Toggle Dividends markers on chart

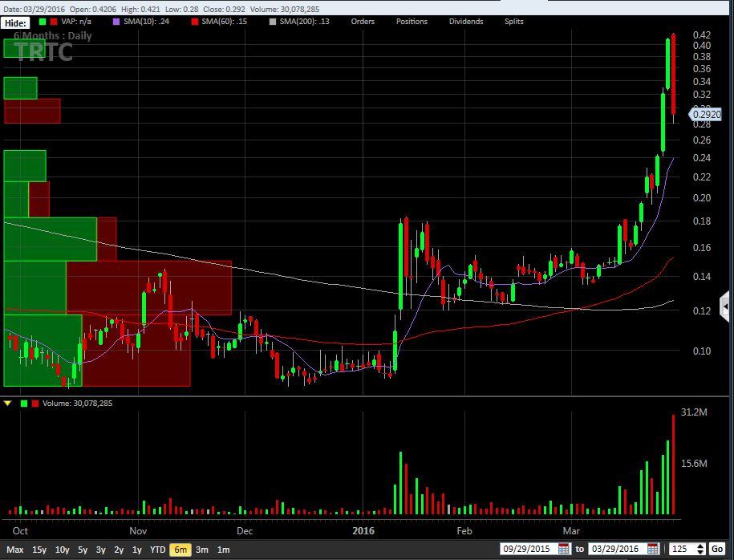(x=466, y=22)
